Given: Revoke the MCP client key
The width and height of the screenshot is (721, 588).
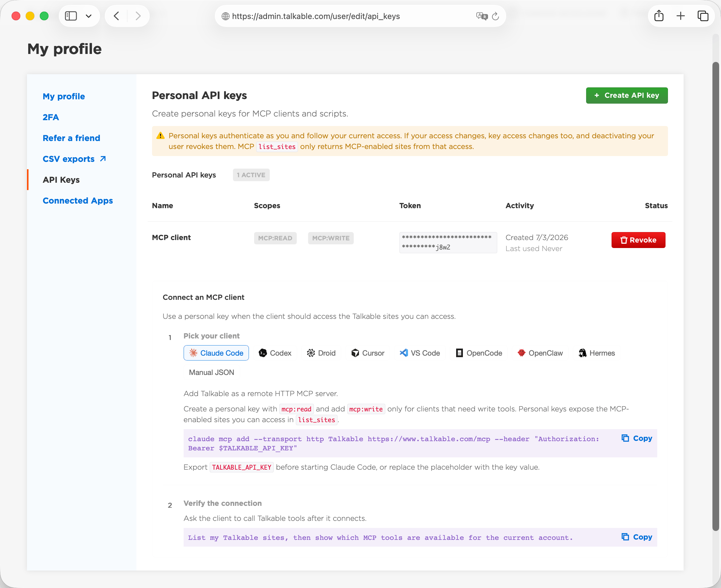Looking at the screenshot, I should (x=638, y=240).
